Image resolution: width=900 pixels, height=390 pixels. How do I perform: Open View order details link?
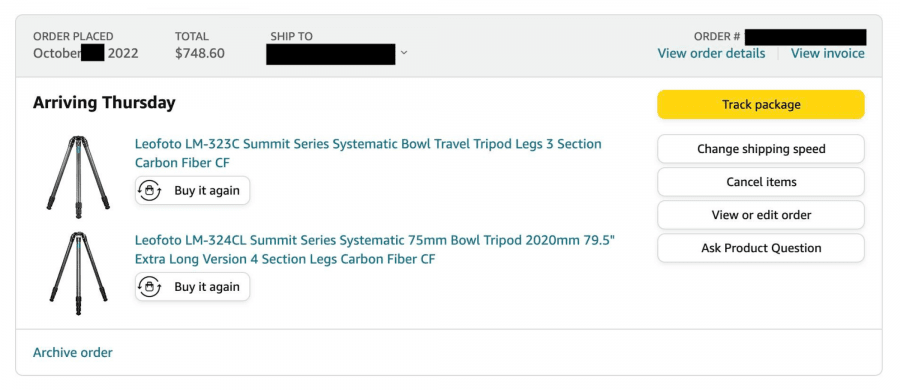click(711, 53)
